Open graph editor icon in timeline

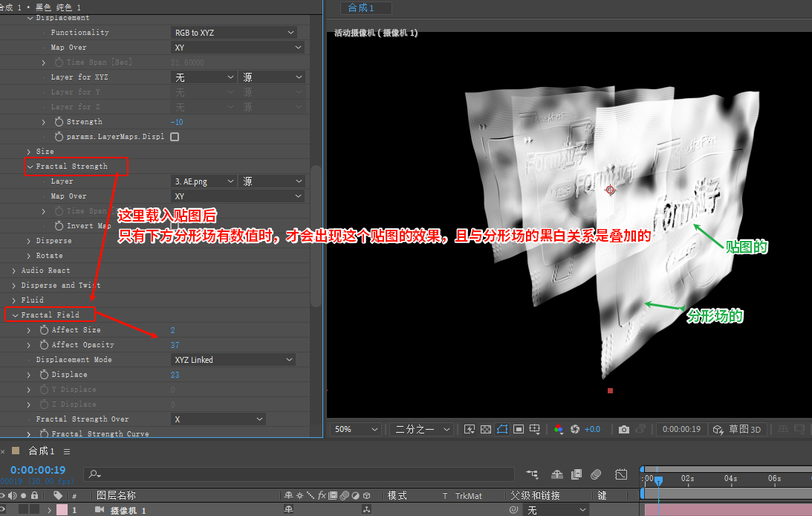(x=621, y=474)
